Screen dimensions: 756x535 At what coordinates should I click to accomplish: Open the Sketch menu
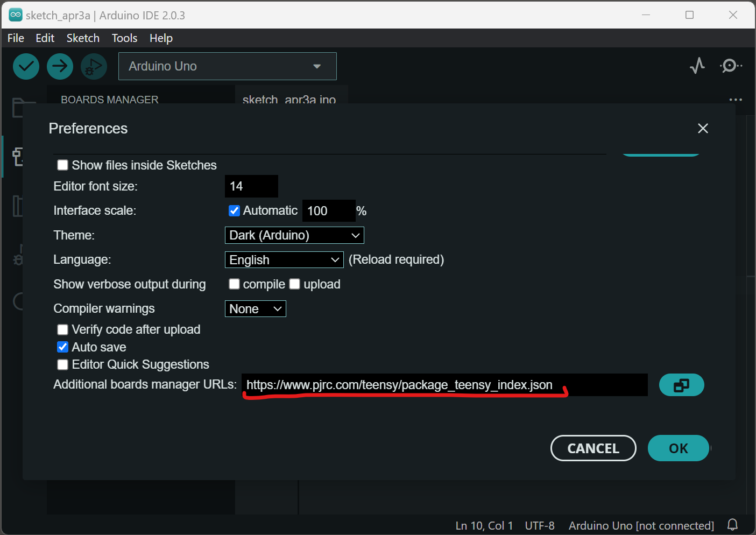[83, 38]
